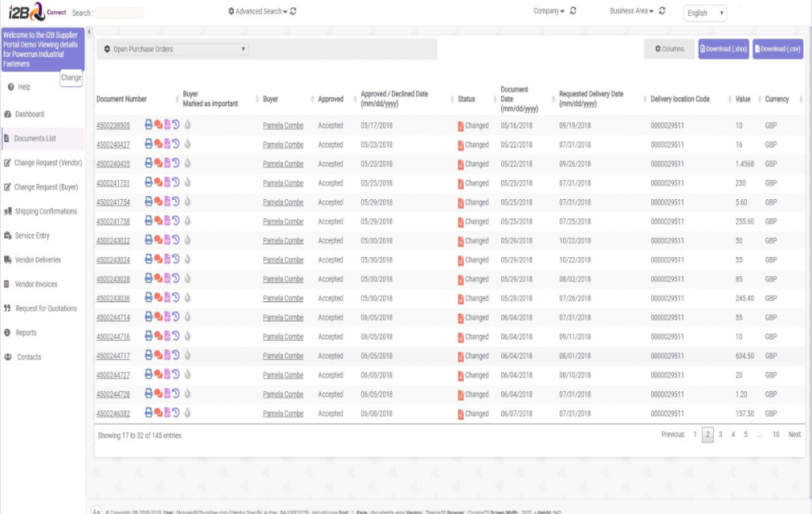Open Vendor Invoices in the sidebar
Image resolution: width=812 pixels, height=514 pixels.
tap(36, 284)
